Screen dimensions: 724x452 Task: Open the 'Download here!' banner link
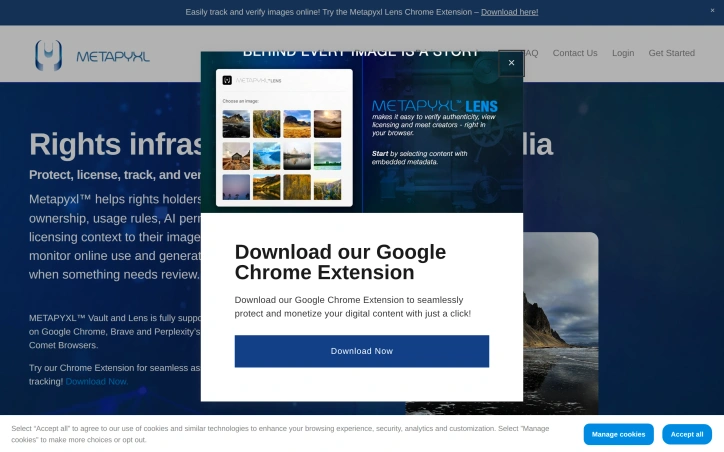pos(509,12)
